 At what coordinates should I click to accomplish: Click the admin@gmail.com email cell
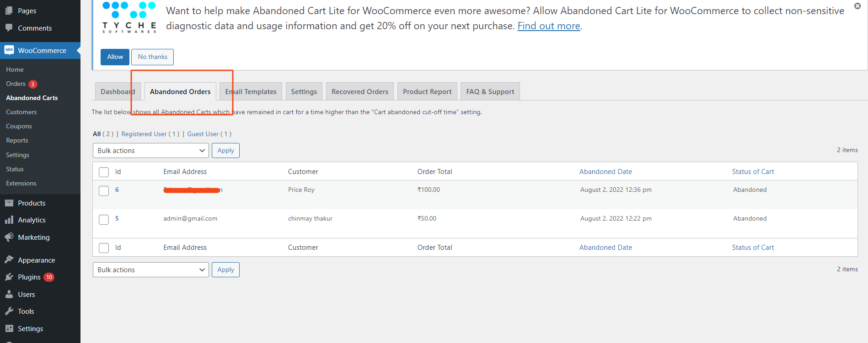(x=190, y=218)
